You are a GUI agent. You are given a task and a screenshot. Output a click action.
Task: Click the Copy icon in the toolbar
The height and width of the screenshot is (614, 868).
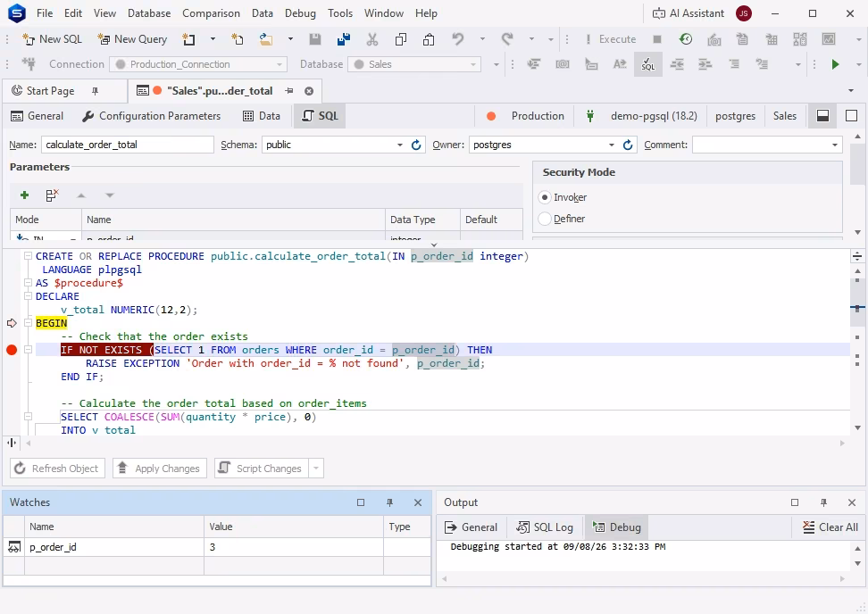401,39
